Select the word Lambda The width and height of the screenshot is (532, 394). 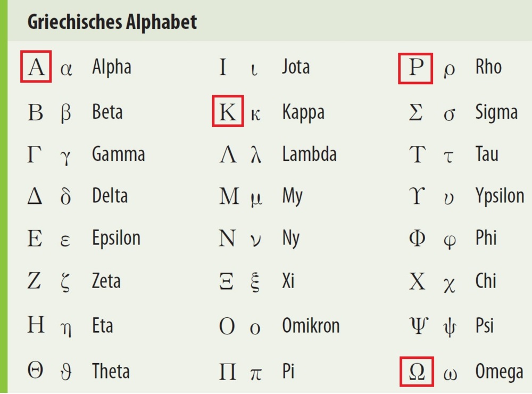pos(310,154)
